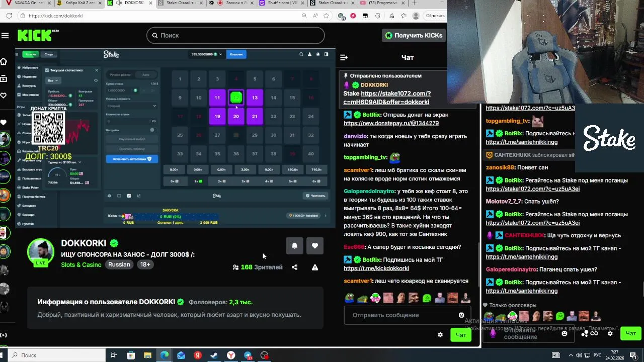
Task: Click the Получить KICKs button
Action: point(414,35)
